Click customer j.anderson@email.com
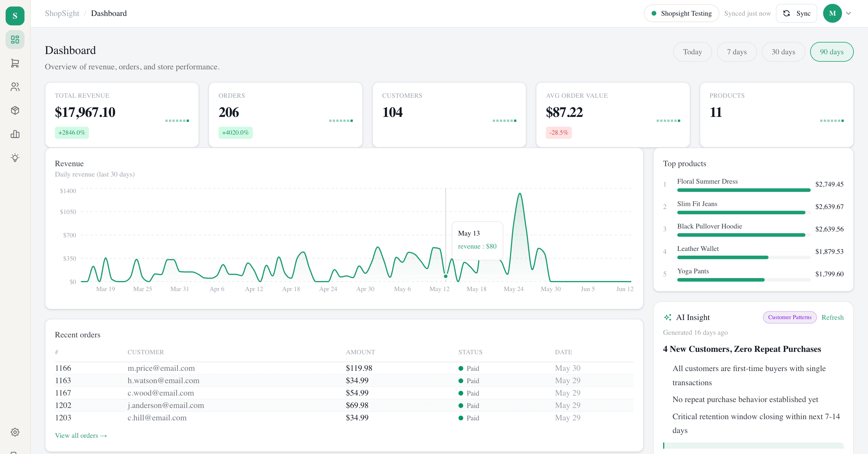This screenshot has height=454, width=868. (166, 405)
